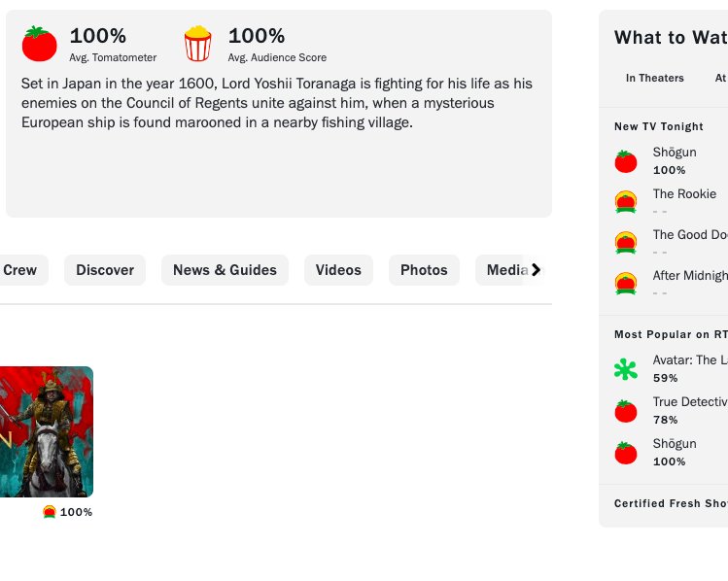Go to the Photos tab
This screenshot has height=581, width=728.
[424, 270]
